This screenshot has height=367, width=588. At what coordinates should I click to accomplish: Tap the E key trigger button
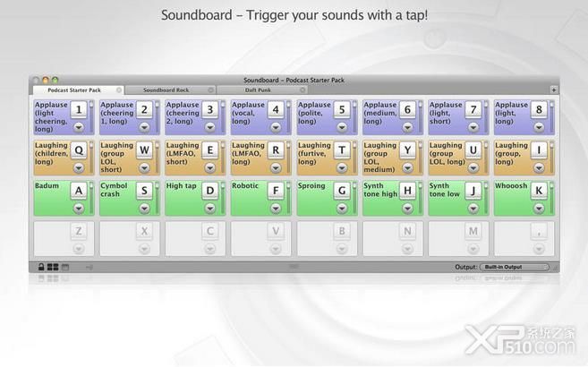pyautogui.click(x=210, y=150)
